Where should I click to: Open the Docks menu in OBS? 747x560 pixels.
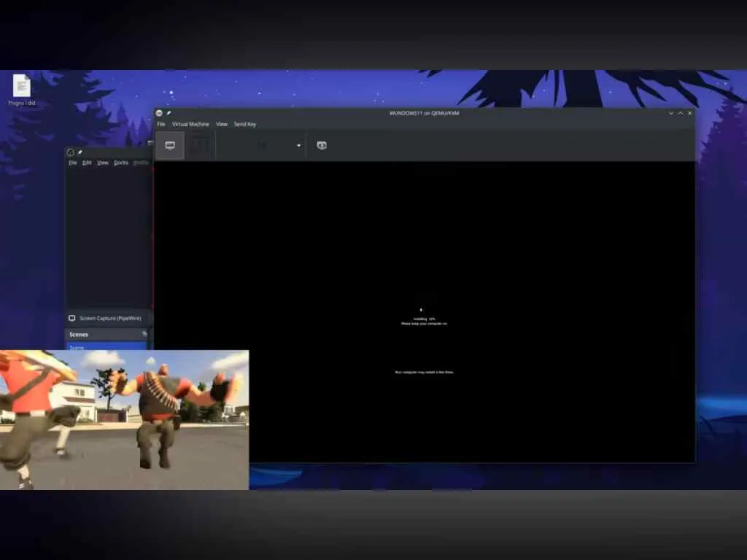pos(121,163)
